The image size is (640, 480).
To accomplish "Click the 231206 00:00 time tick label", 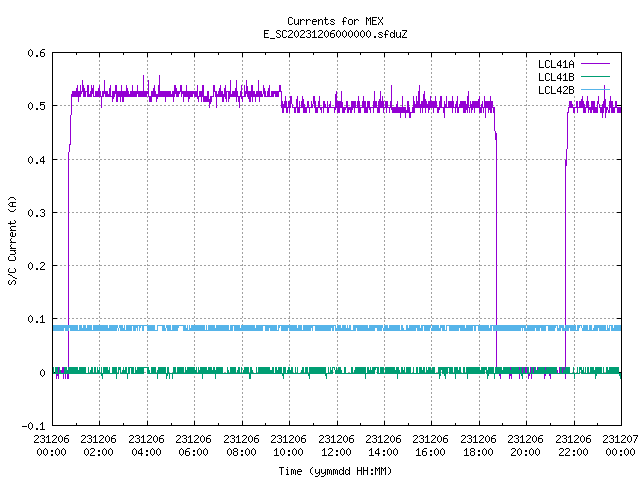I will point(51,446).
